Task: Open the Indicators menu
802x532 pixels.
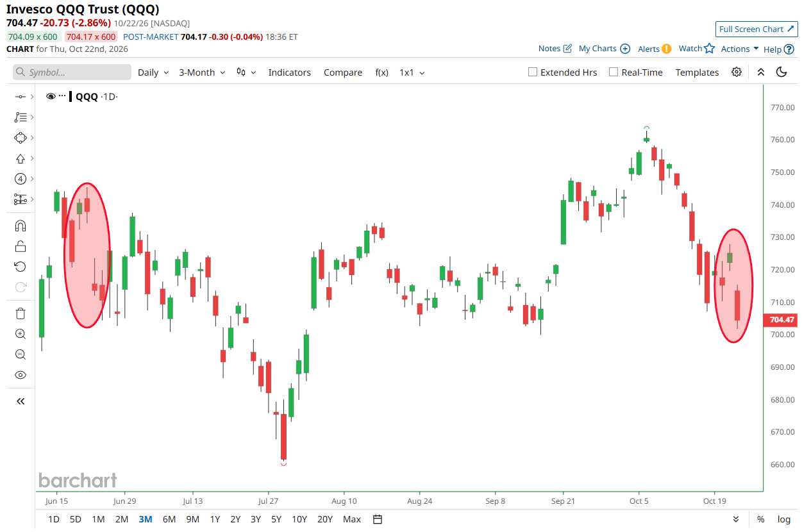Action: 290,72
